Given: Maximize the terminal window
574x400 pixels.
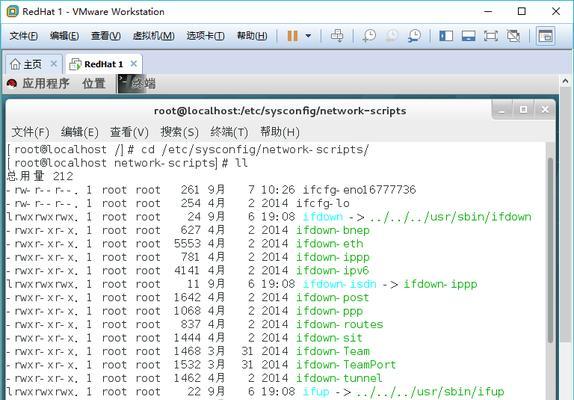Looking at the screenshot, I should click(523, 109).
